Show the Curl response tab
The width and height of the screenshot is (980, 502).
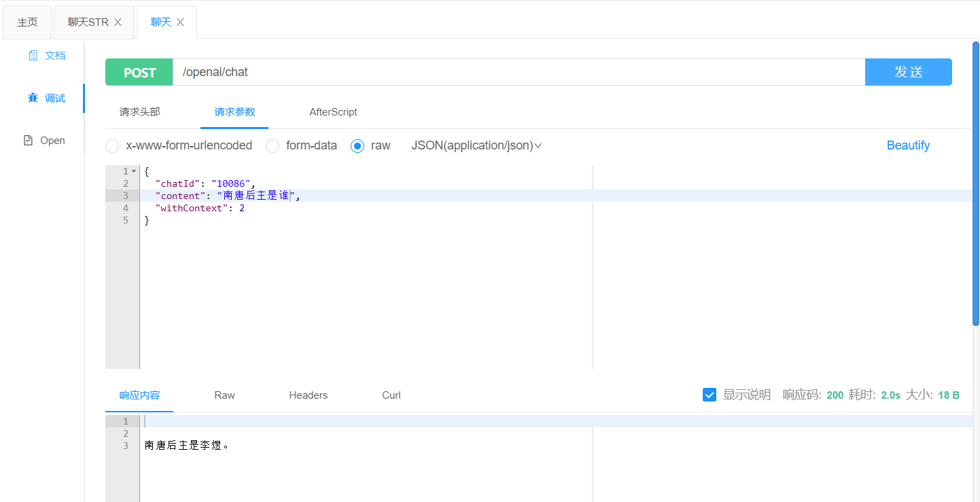point(391,395)
